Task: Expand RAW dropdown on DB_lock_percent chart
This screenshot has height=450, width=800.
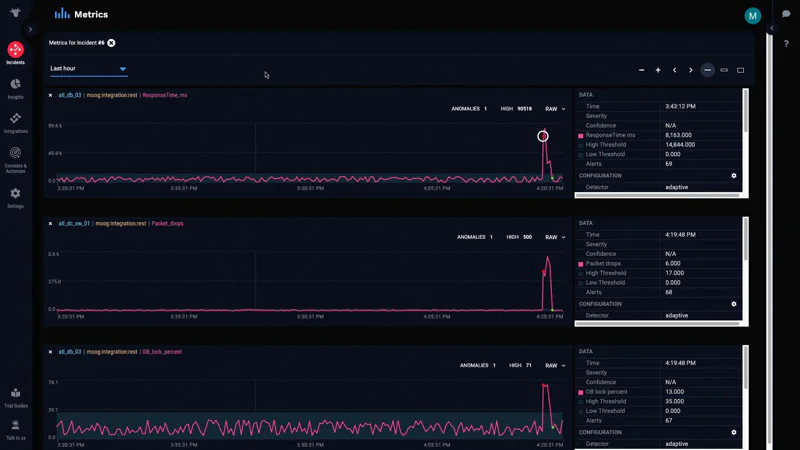Action: click(555, 366)
